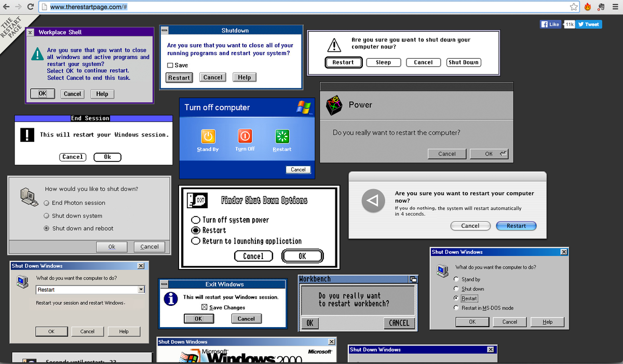The height and width of the screenshot is (364, 623).
Task: Click the Facebook Like button
Action: pos(551,24)
